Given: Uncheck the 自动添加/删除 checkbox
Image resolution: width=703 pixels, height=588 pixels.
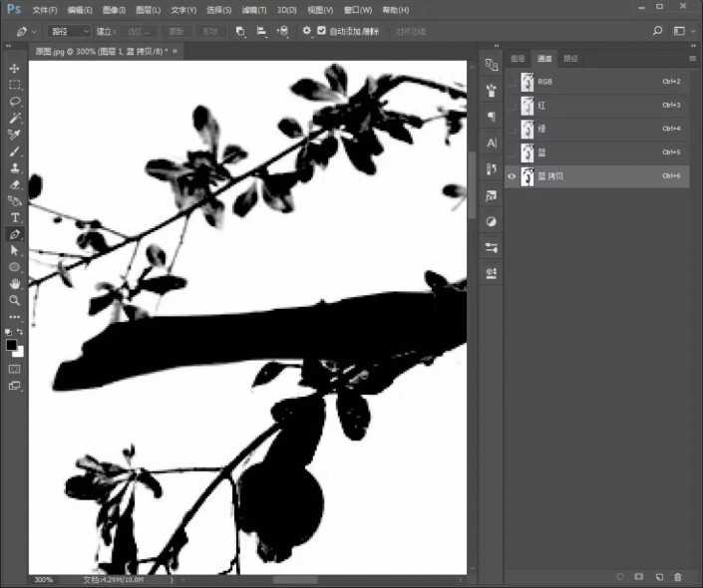Looking at the screenshot, I should click(x=321, y=31).
